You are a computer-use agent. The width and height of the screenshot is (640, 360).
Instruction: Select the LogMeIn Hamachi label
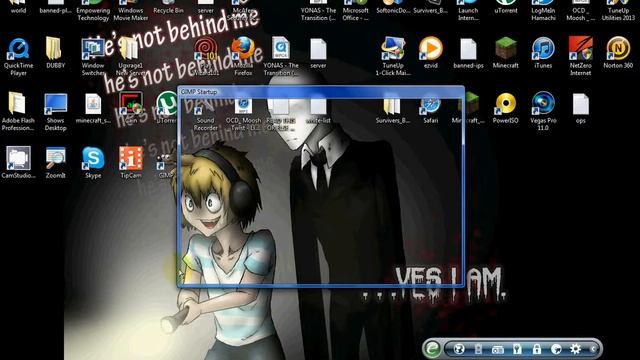pos(543,14)
